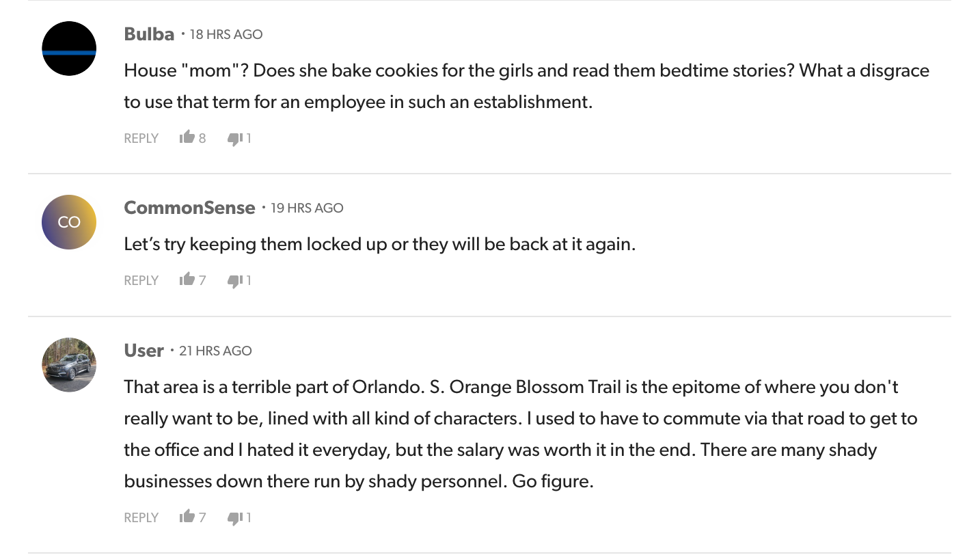
Task: Open the 21 HRS AGO comment timestamp
Action: click(215, 351)
